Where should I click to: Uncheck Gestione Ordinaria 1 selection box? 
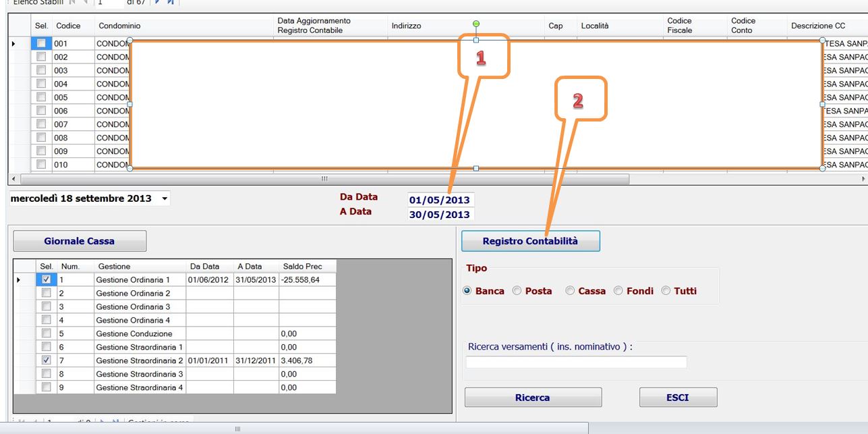click(46, 279)
